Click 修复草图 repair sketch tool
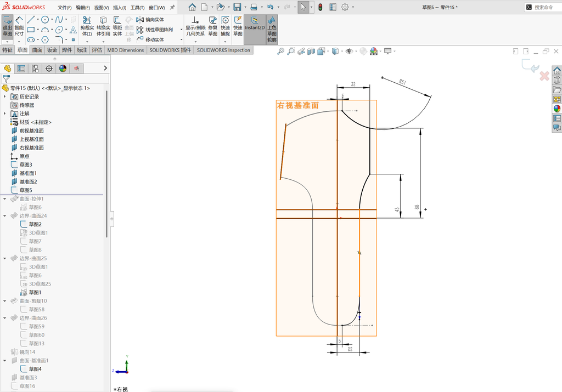The height and width of the screenshot is (392, 562). coord(213,27)
